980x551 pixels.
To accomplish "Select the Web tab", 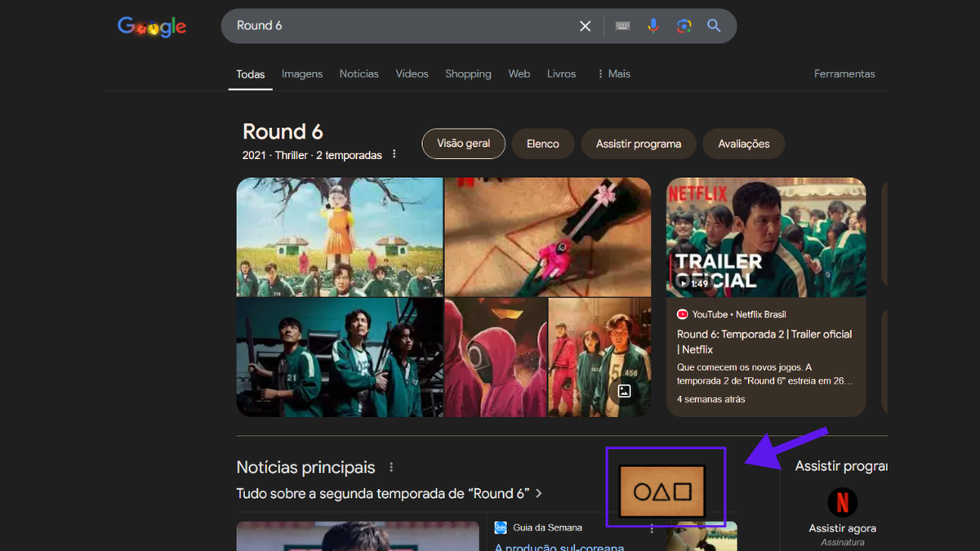I will (519, 73).
